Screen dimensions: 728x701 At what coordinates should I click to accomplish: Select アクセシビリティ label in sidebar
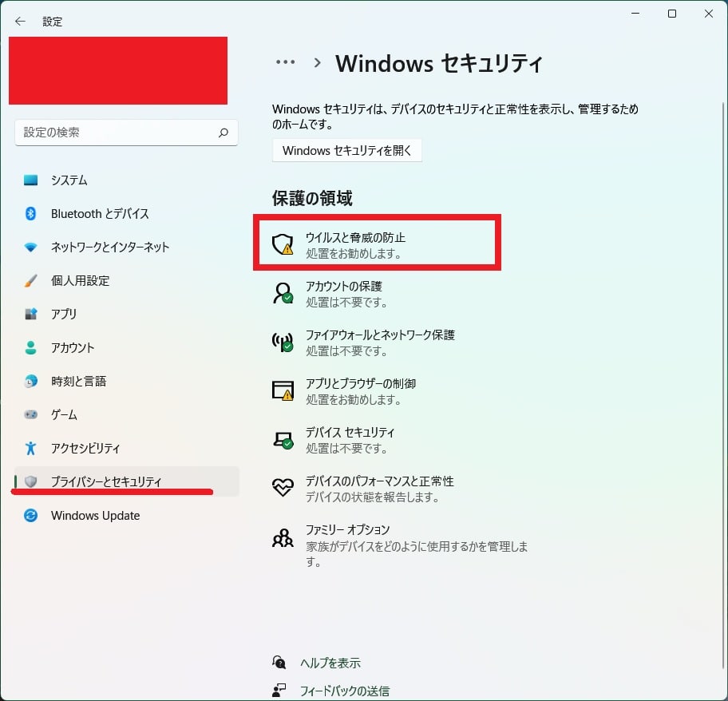click(x=85, y=448)
